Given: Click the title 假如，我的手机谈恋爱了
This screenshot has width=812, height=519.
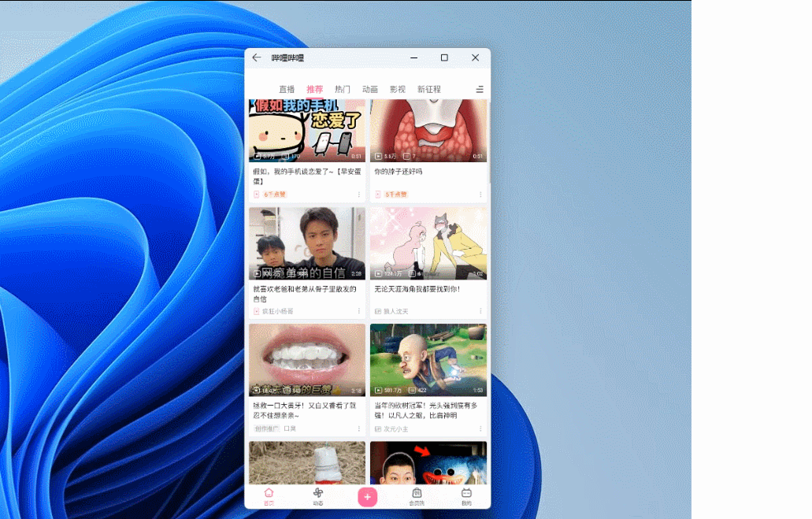Looking at the screenshot, I should pyautogui.click(x=306, y=176).
